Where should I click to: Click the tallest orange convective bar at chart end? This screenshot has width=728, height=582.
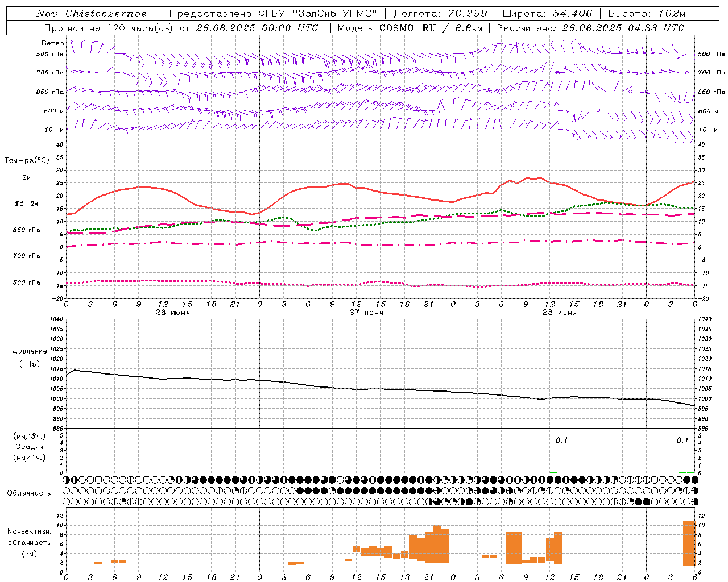tap(689, 543)
